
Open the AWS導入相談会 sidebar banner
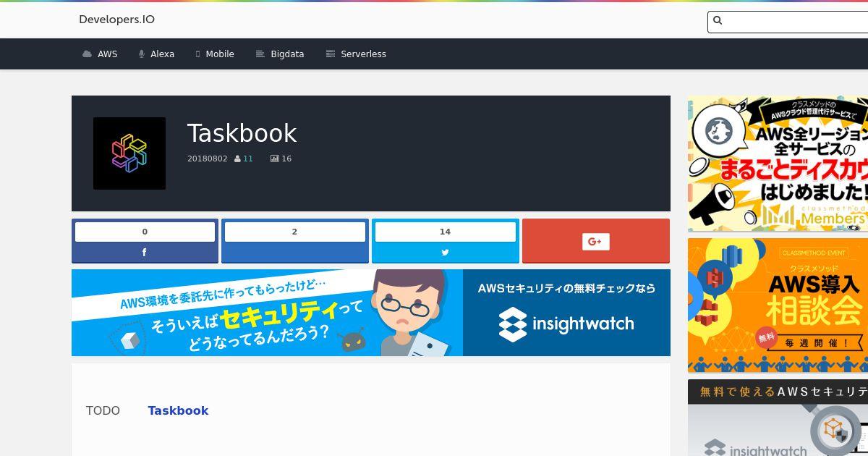tap(778, 305)
